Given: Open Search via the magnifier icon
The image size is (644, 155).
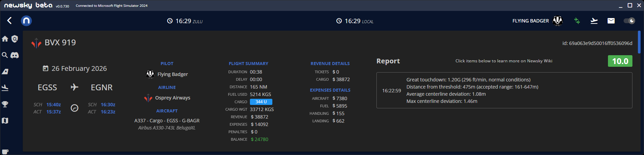Looking at the screenshot, I should pos(5,55).
